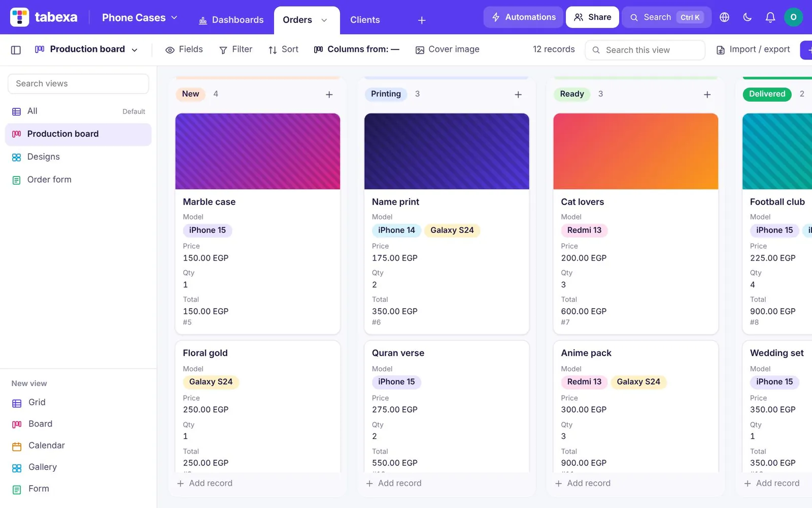Add card to New column plus
The image size is (812, 508).
point(329,94)
